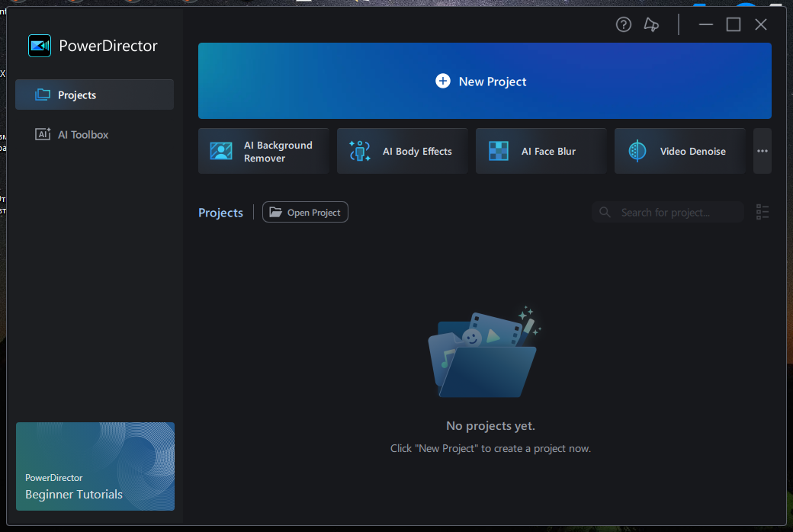The width and height of the screenshot is (793, 532).
Task: Start the Video Denoise tool
Action: tap(679, 151)
